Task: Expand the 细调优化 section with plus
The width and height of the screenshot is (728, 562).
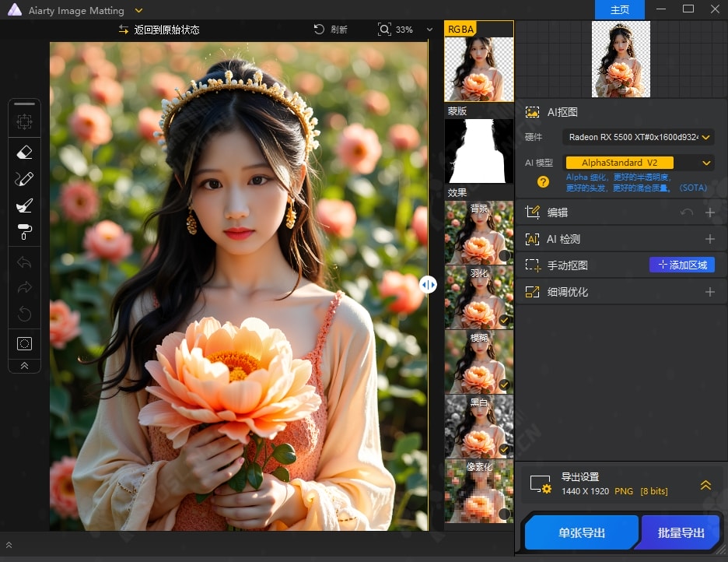Action: [x=709, y=292]
